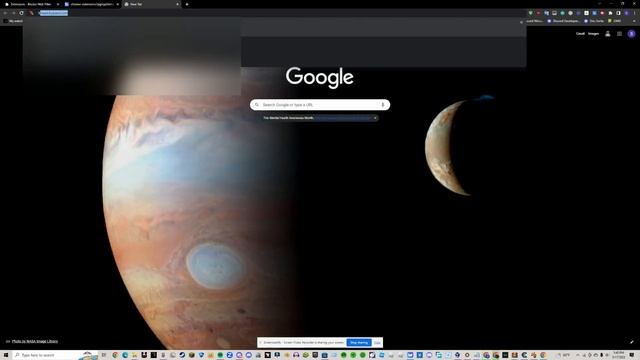Switch to the chrome-extension tab

[91, 4]
